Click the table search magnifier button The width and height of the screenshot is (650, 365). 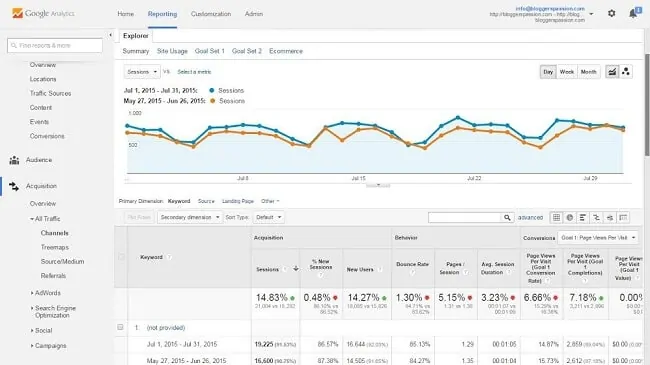coord(507,217)
